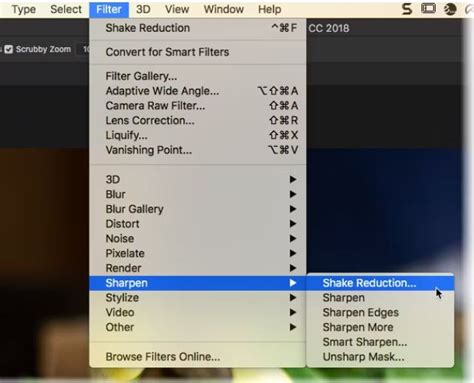Expand the Video submenu
The width and height of the screenshot is (474, 383).
[x=198, y=312]
